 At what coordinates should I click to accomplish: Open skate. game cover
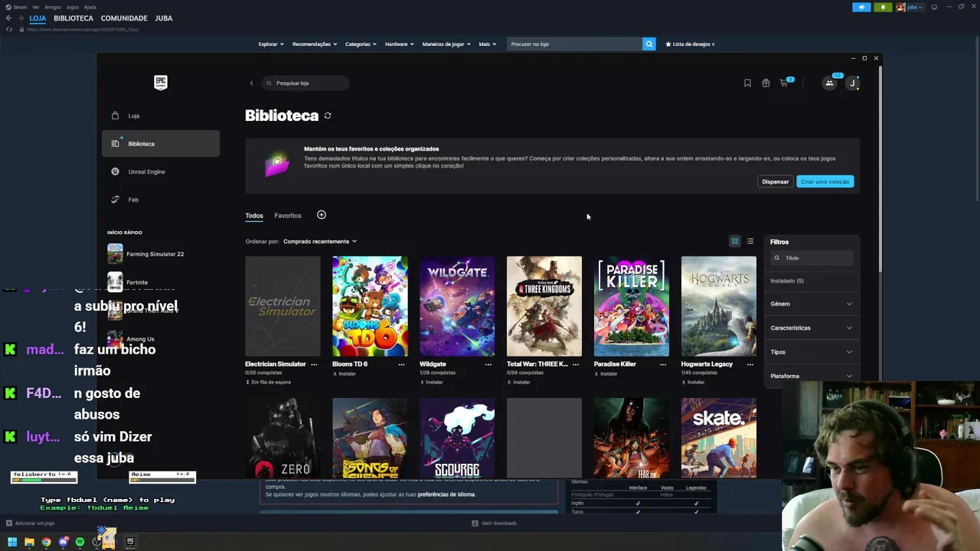(x=719, y=438)
